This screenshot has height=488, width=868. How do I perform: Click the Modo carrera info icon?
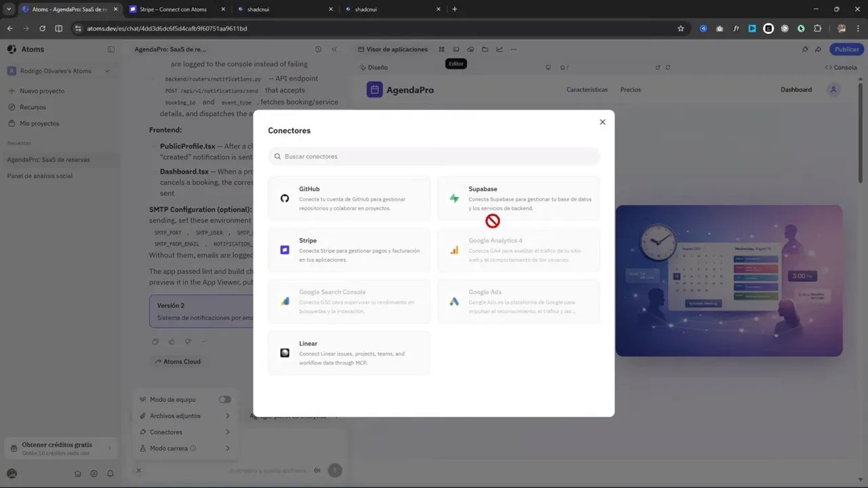[x=193, y=448]
